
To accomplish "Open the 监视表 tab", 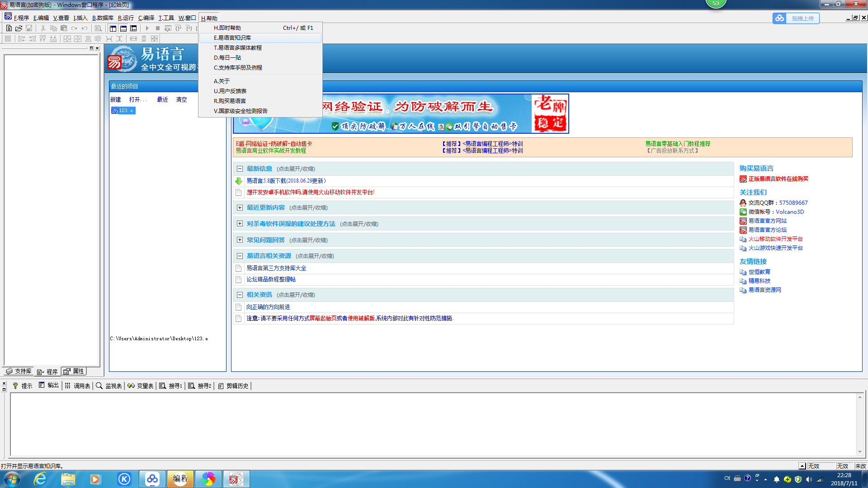I will (x=109, y=386).
